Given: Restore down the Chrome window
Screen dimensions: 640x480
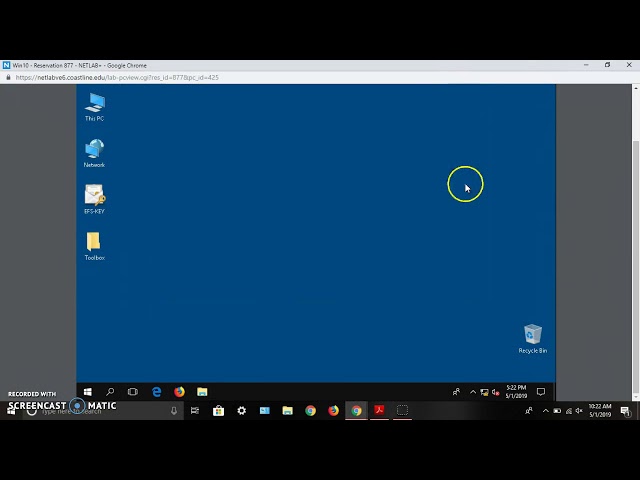Looking at the screenshot, I should click(607, 65).
